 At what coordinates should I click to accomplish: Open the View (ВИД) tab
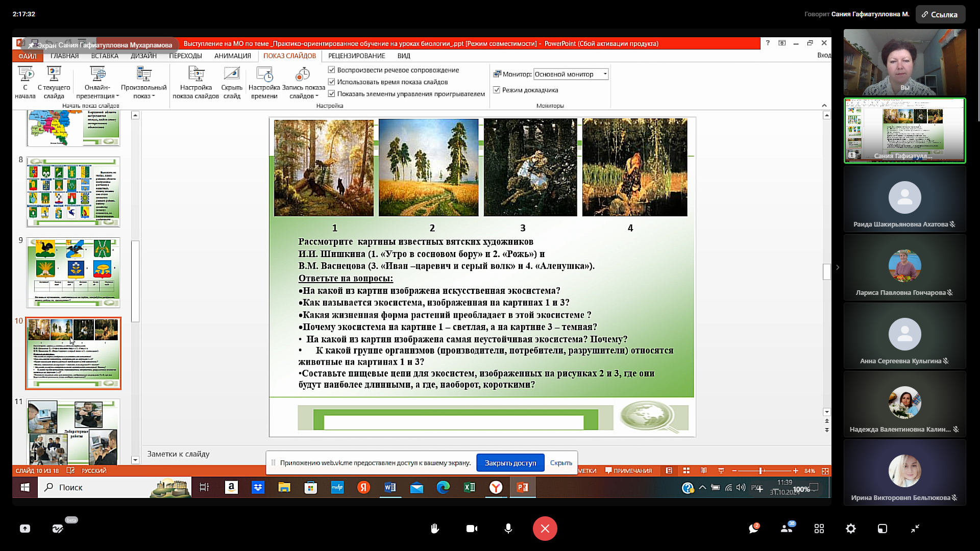(x=404, y=56)
